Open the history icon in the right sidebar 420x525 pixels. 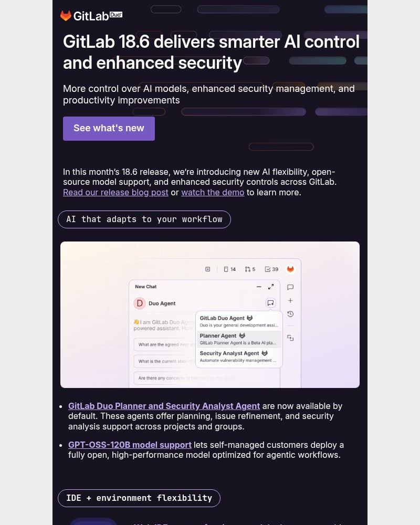coord(290,314)
